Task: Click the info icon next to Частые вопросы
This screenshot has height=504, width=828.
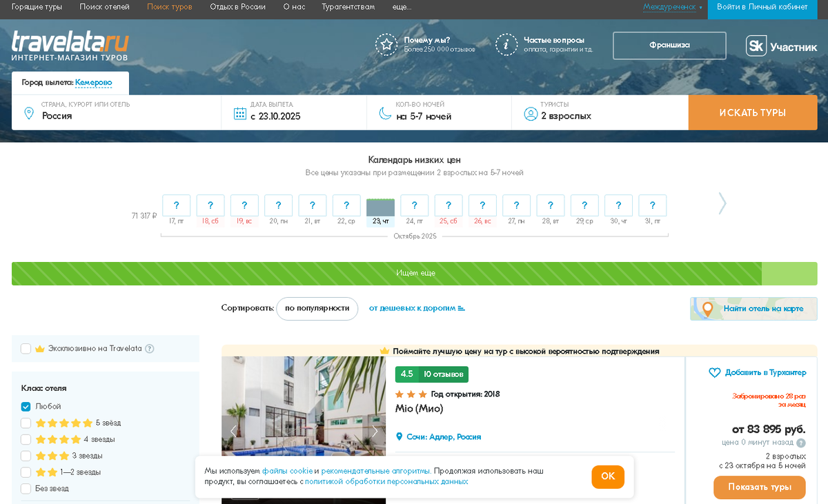Action: click(506, 45)
